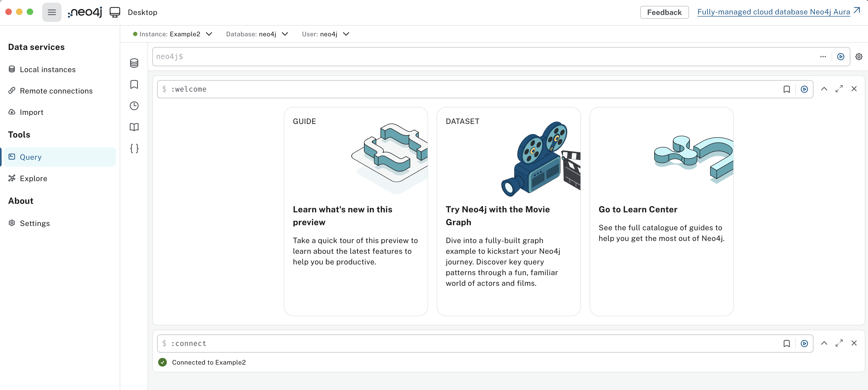Collapse the :welcome result frame

824,89
